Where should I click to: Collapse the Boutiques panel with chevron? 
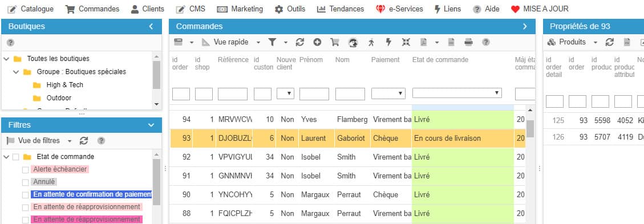[x=151, y=27]
